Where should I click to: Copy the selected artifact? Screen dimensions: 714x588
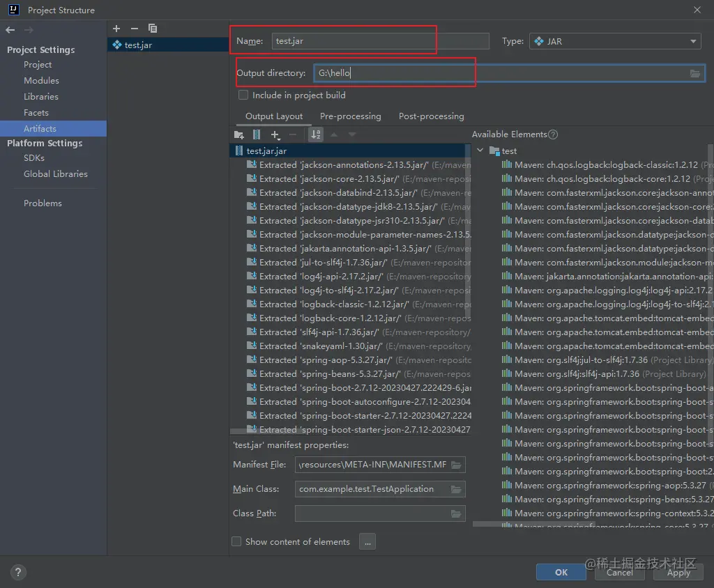153,29
